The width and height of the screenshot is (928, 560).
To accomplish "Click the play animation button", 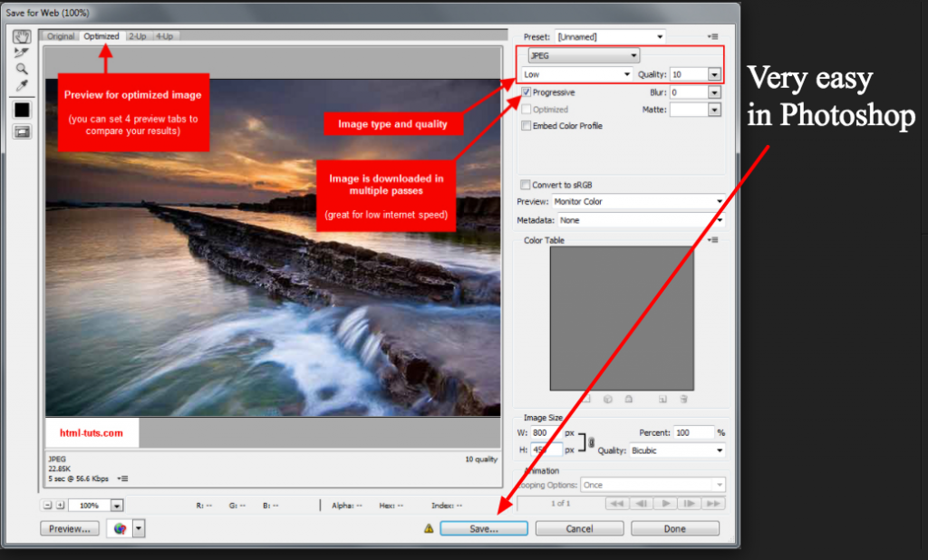I will (x=666, y=503).
